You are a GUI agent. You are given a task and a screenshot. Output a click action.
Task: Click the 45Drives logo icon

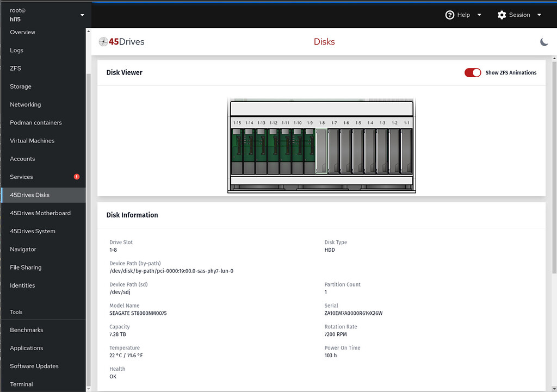click(x=103, y=42)
